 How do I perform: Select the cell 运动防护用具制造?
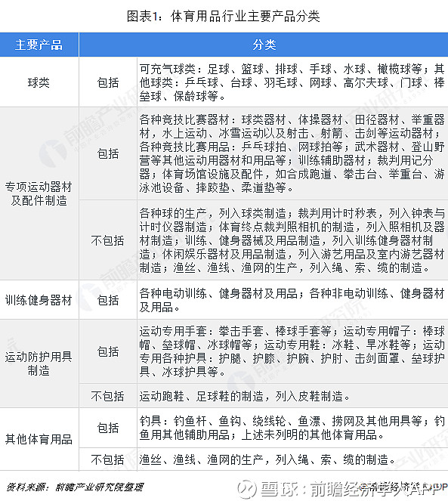click(x=39, y=363)
